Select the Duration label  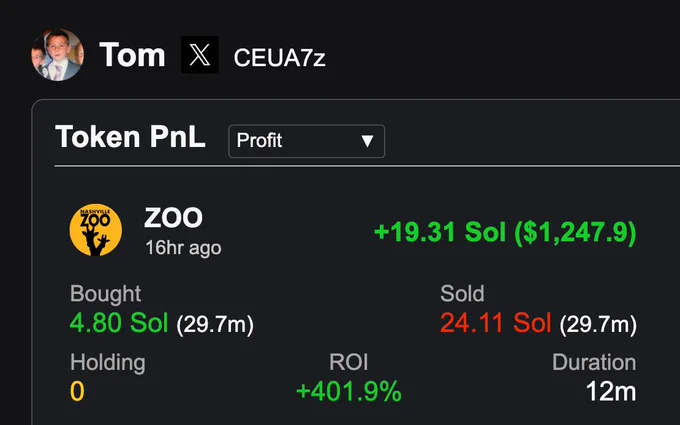pos(594,362)
